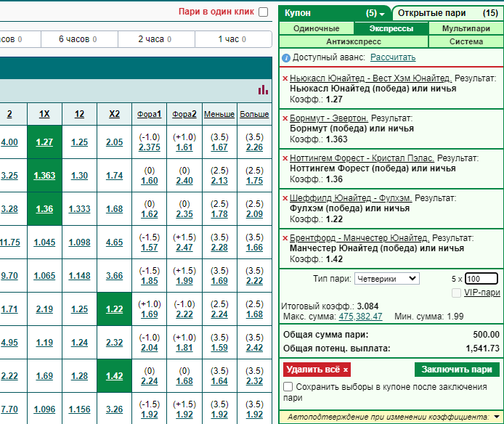504x424 pixels.
Task: Remove Борнмут - Эвертон selection from coupon
Action: [285, 118]
